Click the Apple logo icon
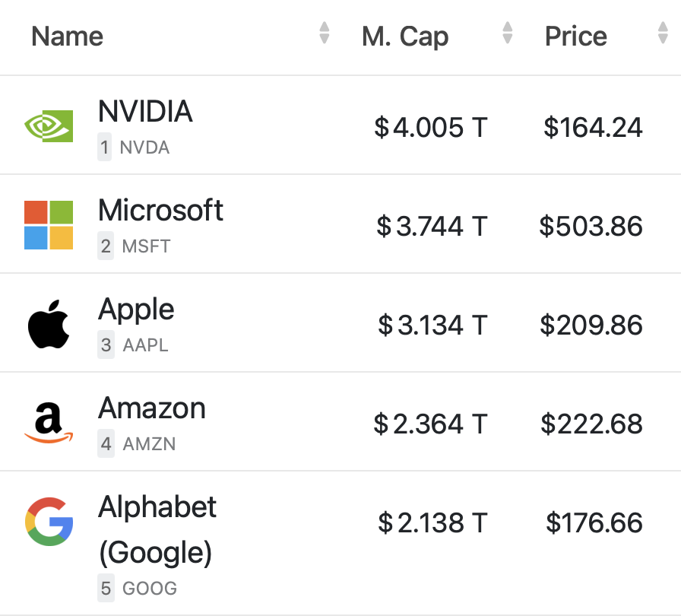 point(49,324)
